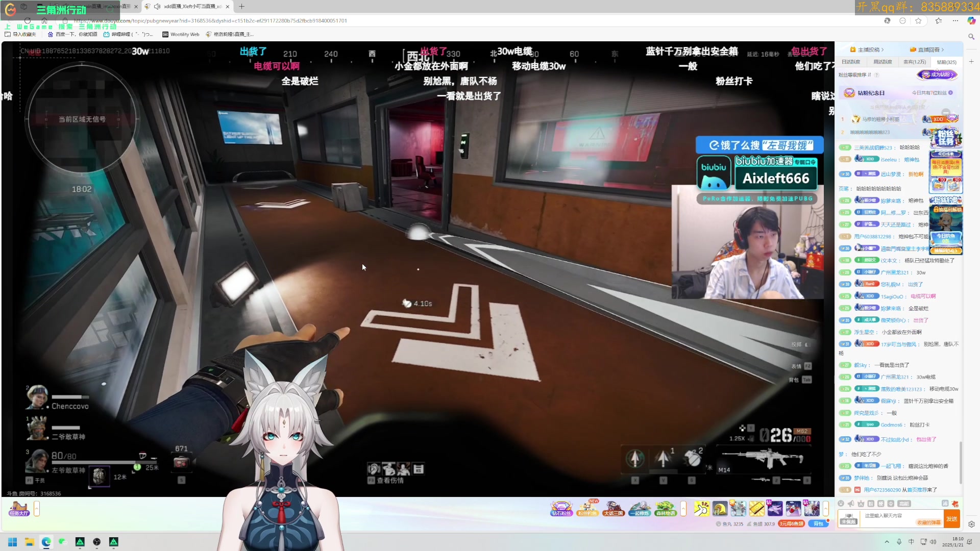Open the WeChat taskbar icon
980x551 pixels.
63,542
